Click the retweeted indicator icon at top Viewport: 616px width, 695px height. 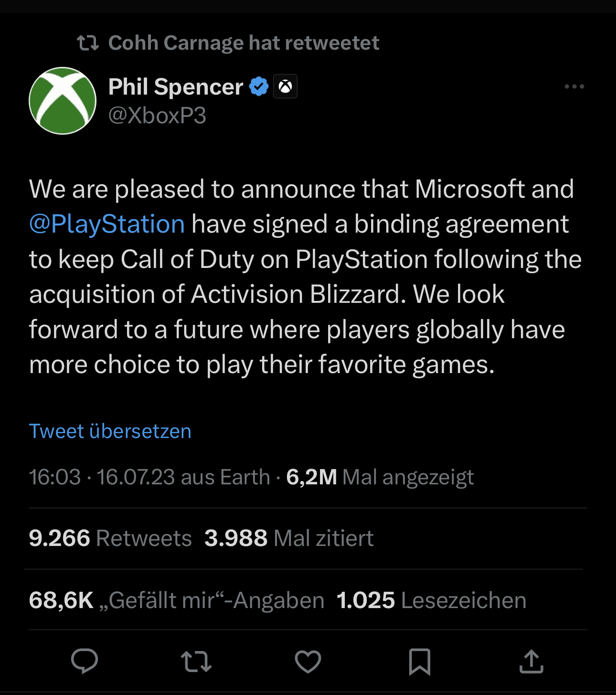[88, 43]
